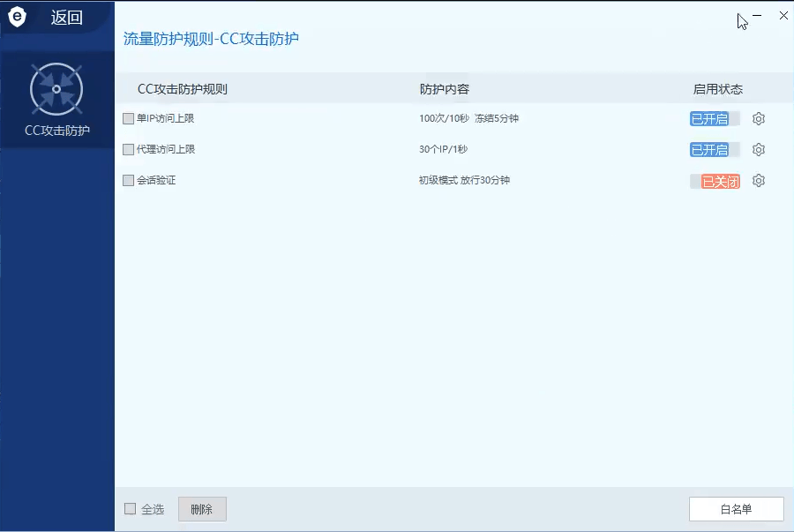Toggle 已开启 switch for 代理访问上限
This screenshot has height=532, width=794.
715,150
